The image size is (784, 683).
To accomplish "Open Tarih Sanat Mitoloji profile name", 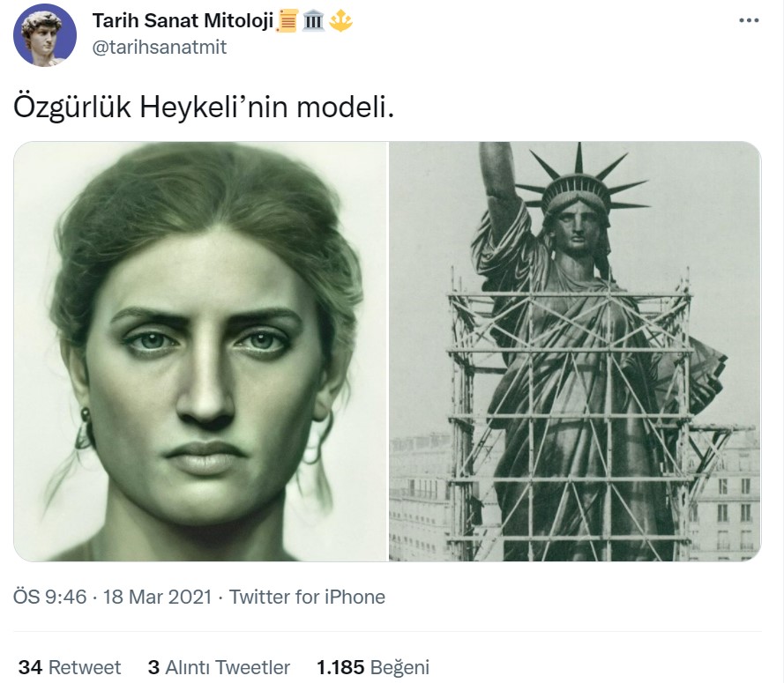I will pyautogui.click(x=183, y=21).
